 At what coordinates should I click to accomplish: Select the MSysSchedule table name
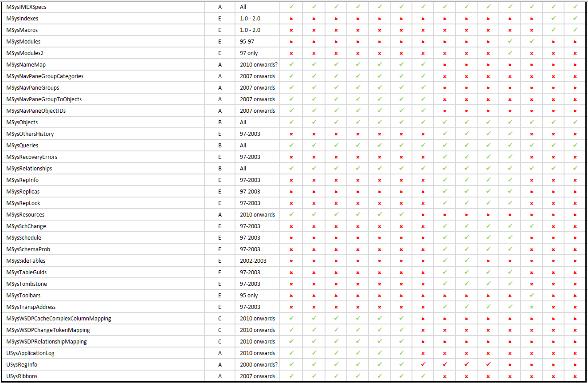tap(24, 238)
